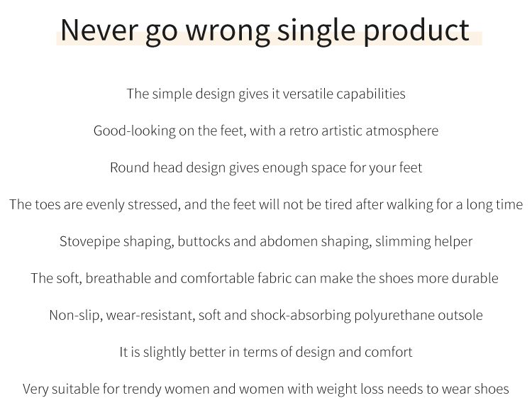Click the 'toes are evenly stressed' line
The width and height of the screenshot is (532, 420).
point(265,204)
